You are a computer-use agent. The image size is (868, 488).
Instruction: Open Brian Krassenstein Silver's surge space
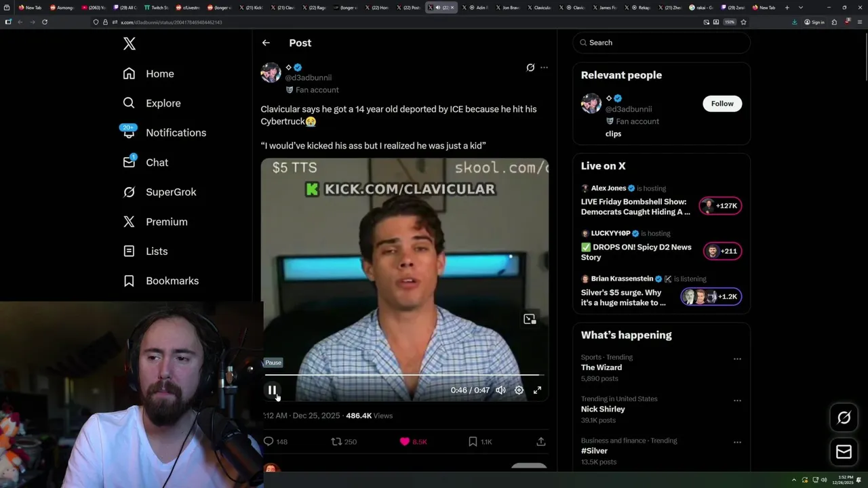tap(623, 298)
